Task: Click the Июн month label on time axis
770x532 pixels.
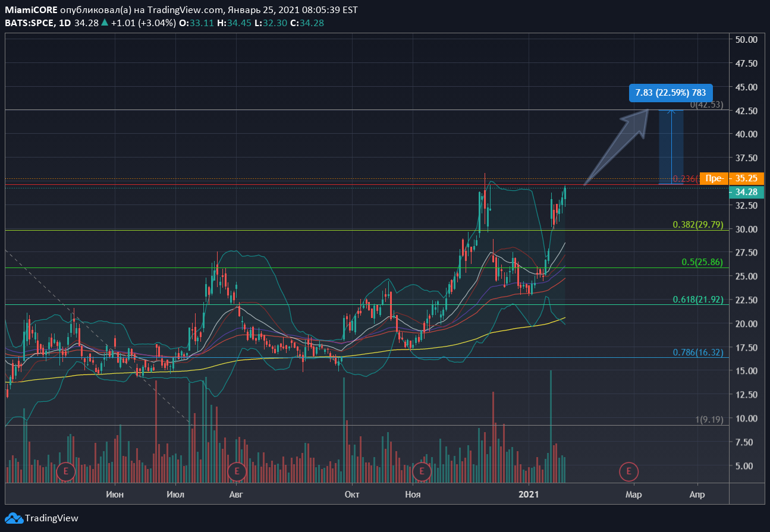Action: 114,495
